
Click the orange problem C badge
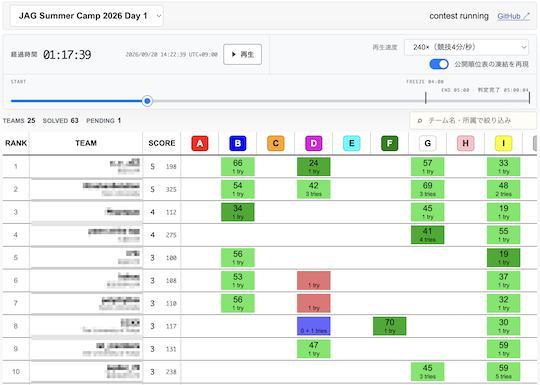[x=276, y=143]
